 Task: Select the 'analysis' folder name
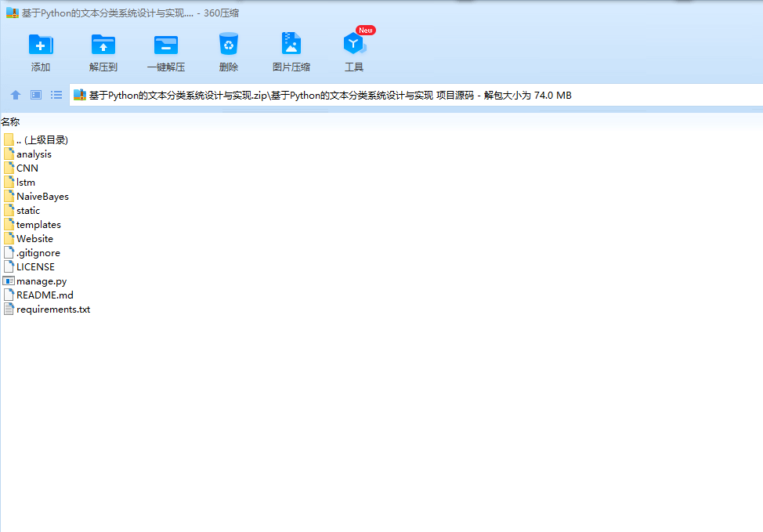click(x=34, y=154)
